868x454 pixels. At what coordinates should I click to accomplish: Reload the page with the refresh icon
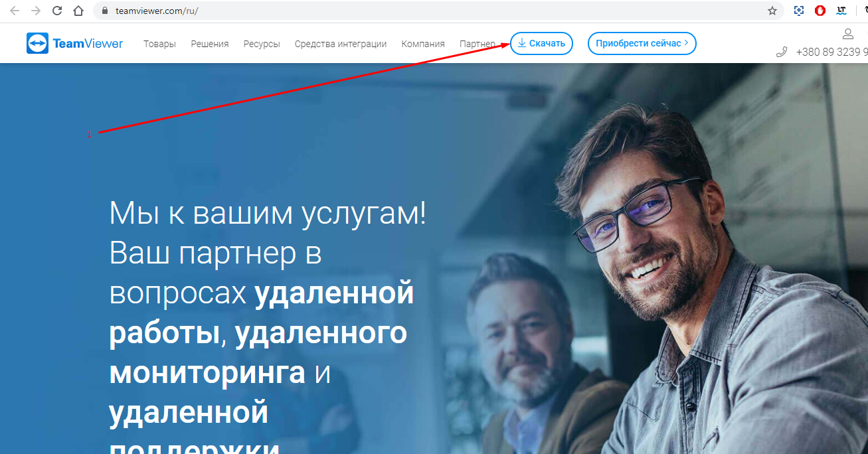[x=57, y=11]
